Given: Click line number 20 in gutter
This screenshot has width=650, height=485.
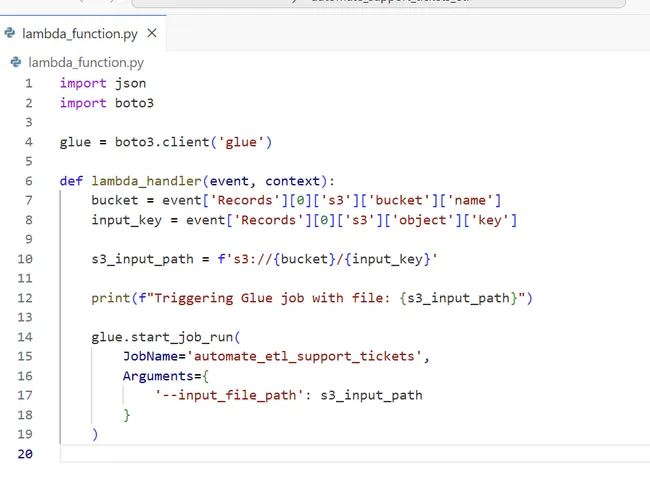Looking at the screenshot, I should (25, 454).
